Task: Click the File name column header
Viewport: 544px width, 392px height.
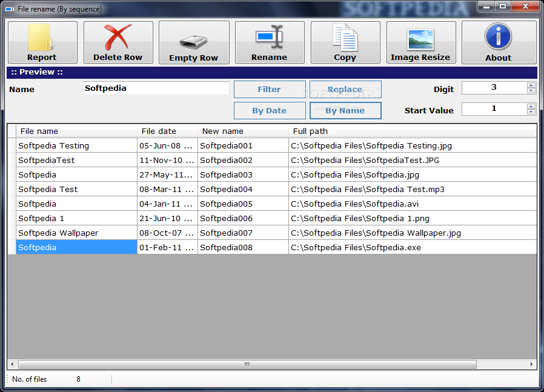Action: 76,131
